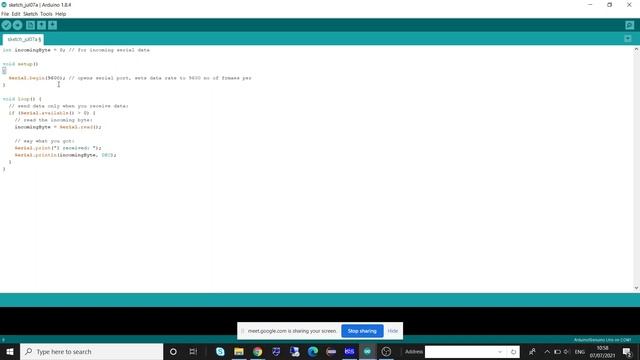This screenshot has height=360, width=640.
Task: Click the Windows Start button
Action: click(10, 351)
